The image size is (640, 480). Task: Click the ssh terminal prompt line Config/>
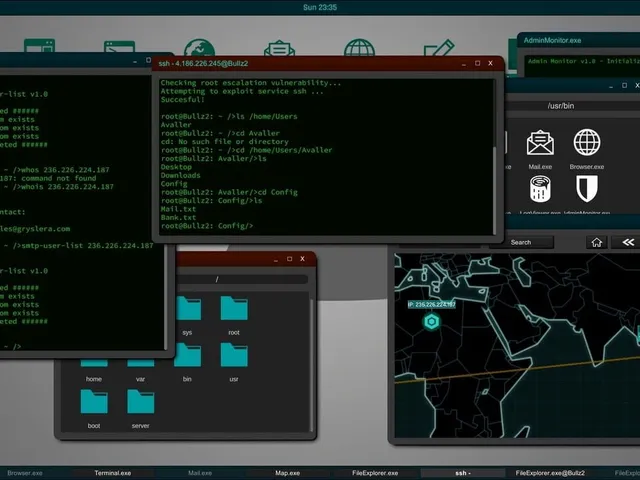point(207,226)
